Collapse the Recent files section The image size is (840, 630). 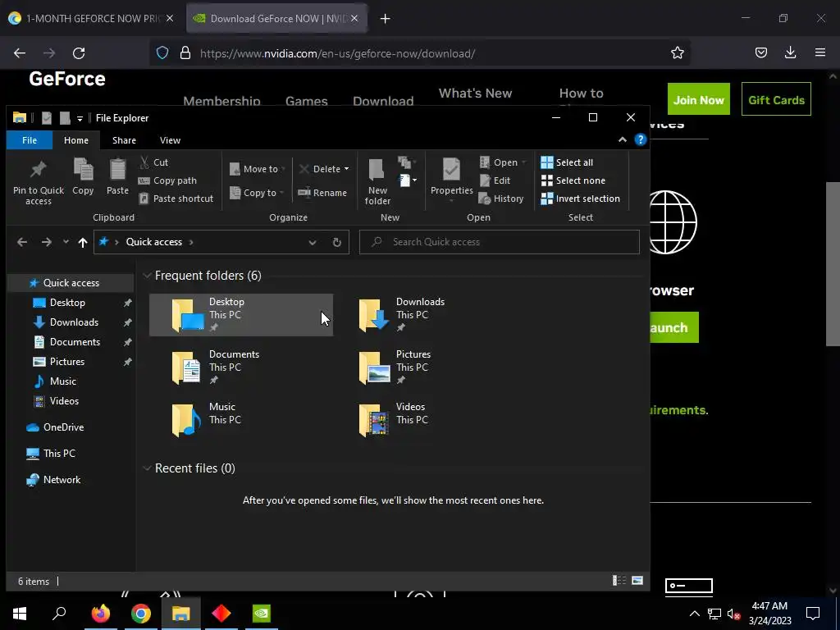tap(147, 468)
